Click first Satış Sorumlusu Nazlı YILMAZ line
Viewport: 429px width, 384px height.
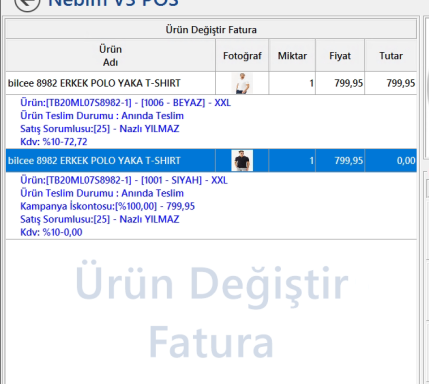[100, 129]
